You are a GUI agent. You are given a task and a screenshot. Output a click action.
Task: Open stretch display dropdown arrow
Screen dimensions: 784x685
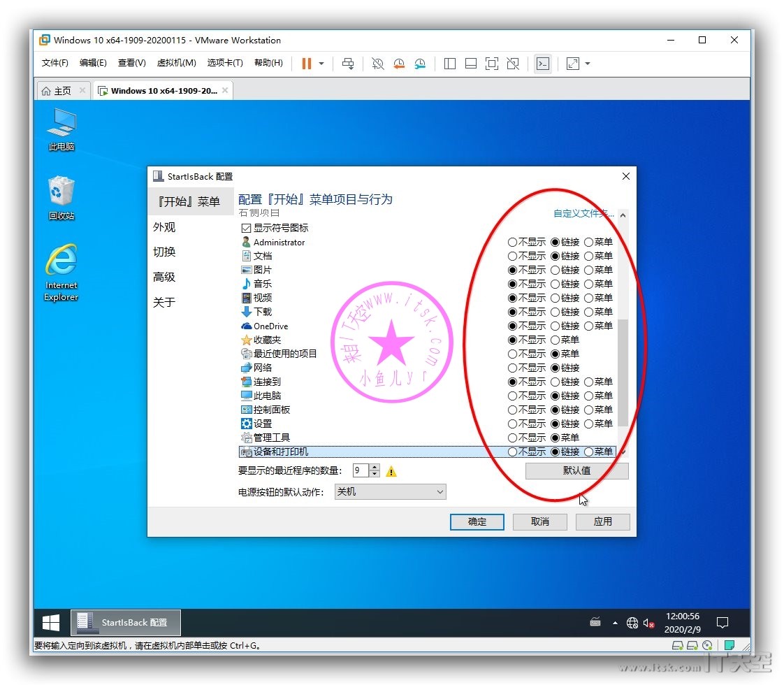pyautogui.click(x=588, y=64)
